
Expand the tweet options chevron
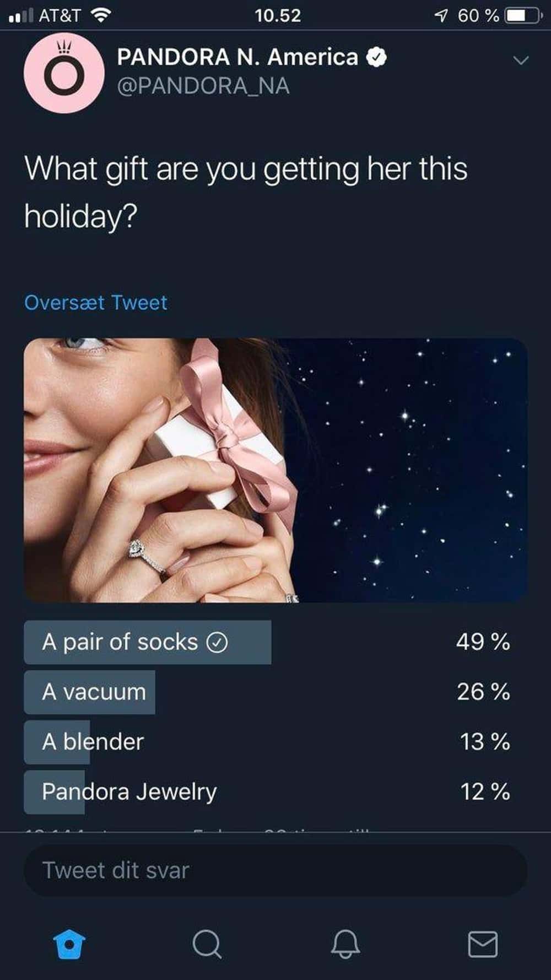click(521, 60)
